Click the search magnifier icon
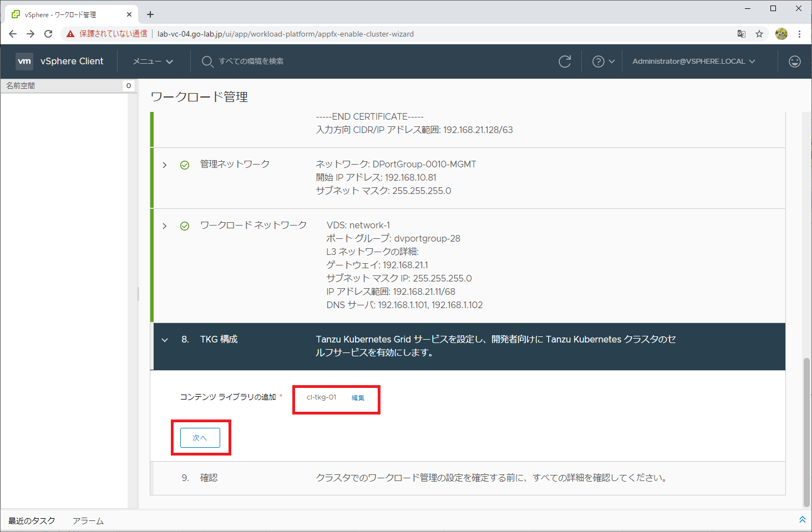The image size is (812, 532). tap(207, 62)
